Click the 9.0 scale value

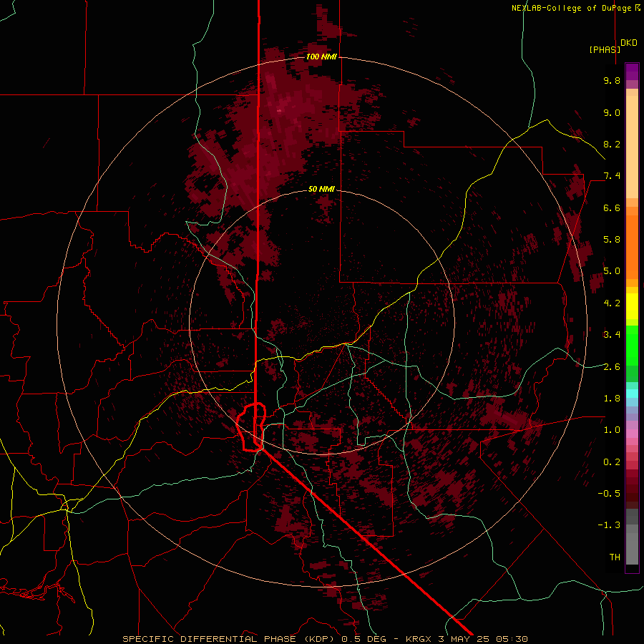click(612, 112)
